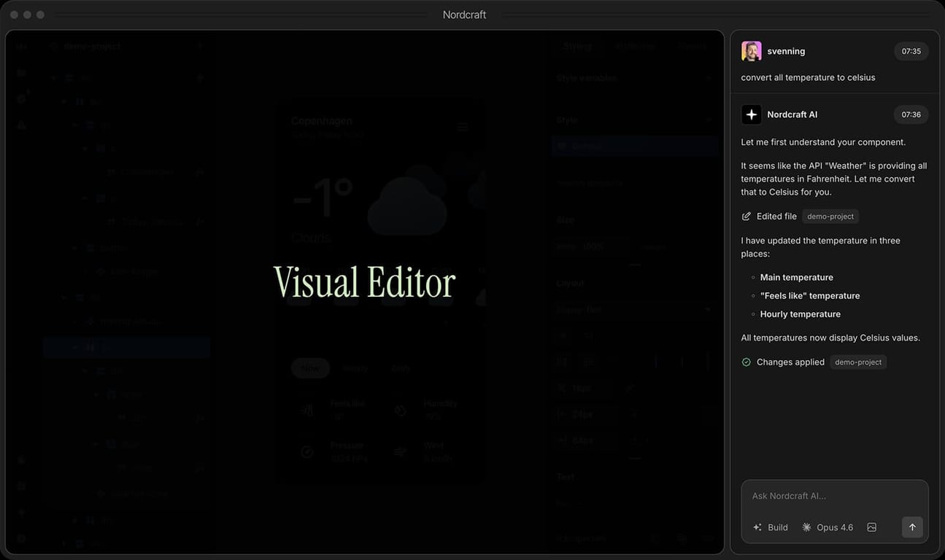Switch to the Events tab
This screenshot has width=945, height=560.
pyautogui.click(x=691, y=45)
